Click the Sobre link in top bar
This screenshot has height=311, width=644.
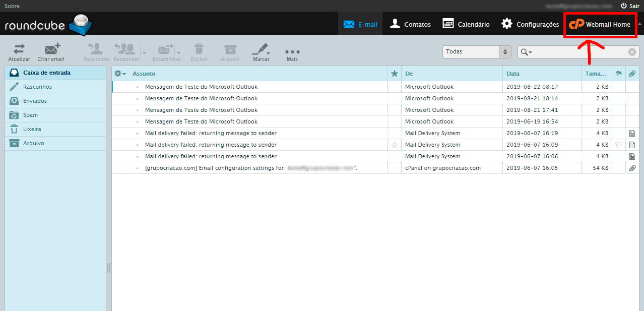pyautogui.click(x=12, y=6)
